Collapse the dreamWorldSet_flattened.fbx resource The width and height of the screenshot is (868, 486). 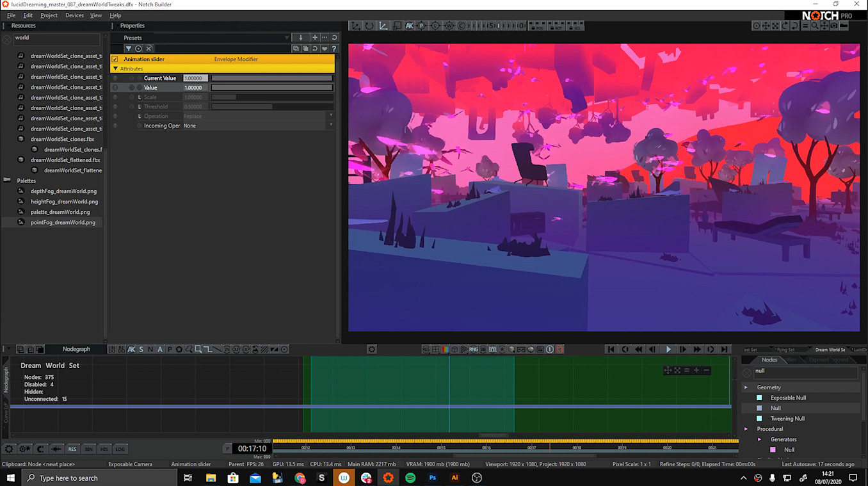[x=20, y=160]
